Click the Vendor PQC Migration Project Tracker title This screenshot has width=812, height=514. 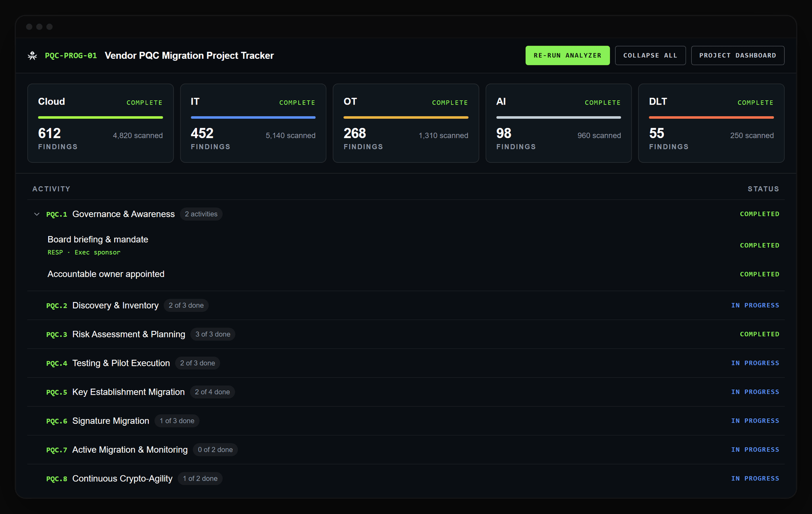[189, 56]
